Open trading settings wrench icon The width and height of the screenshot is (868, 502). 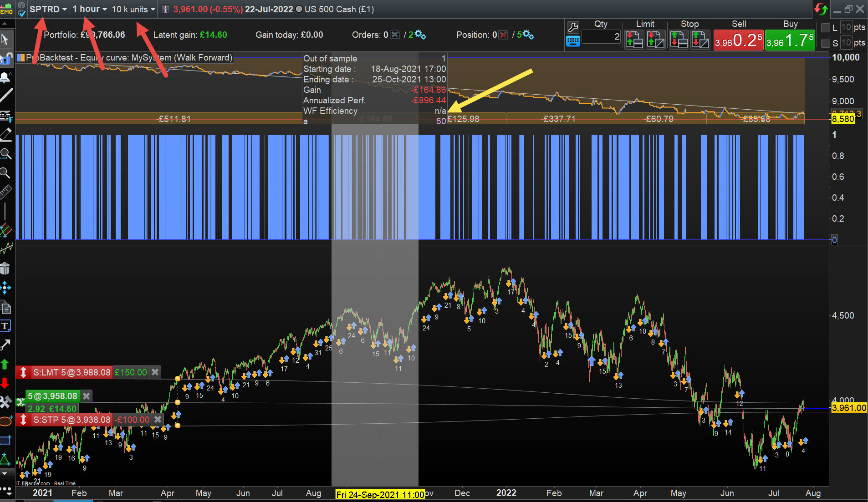pyautogui.click(x=573, y=27)
